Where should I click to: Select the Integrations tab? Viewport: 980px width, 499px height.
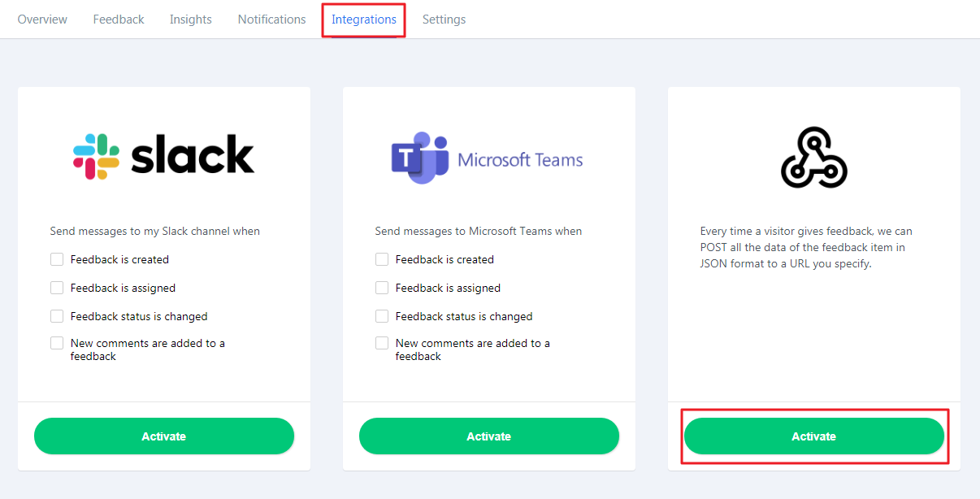[x=364, y=20]
